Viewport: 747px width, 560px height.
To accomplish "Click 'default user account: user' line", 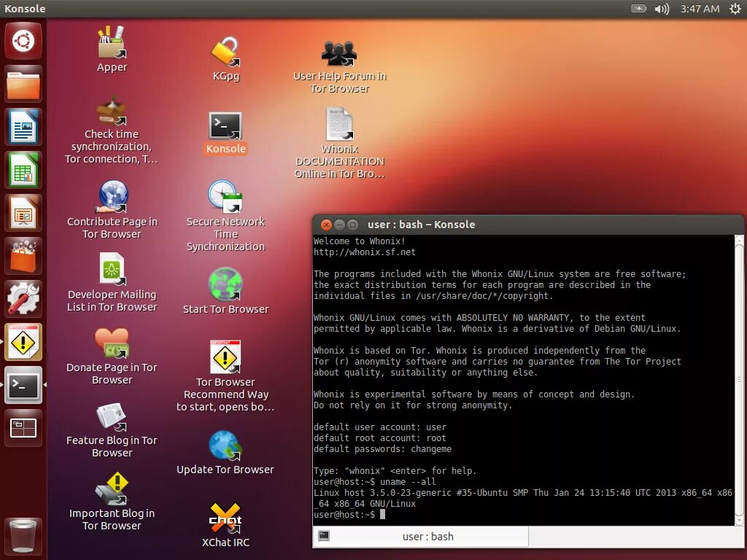I will 379,427.
